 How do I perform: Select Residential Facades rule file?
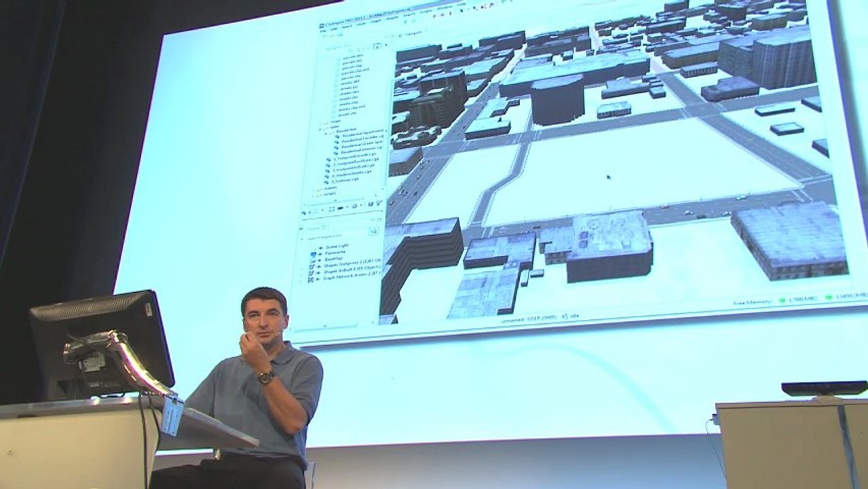pyautogui.click(x=362, y=139)
